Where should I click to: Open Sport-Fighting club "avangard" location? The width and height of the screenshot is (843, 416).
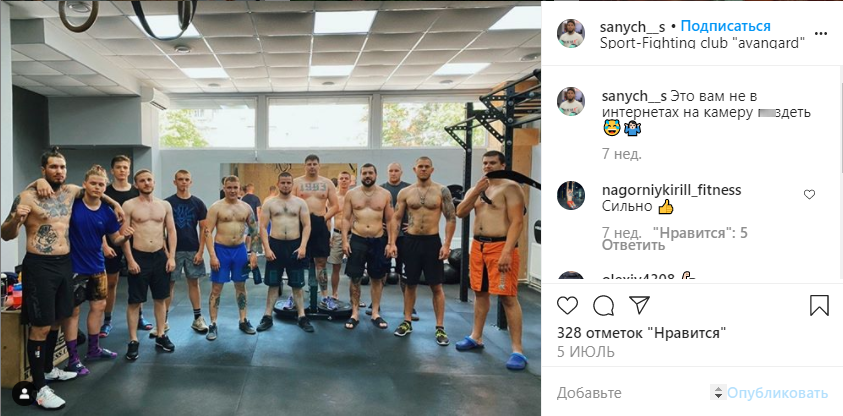coord(702,43)
